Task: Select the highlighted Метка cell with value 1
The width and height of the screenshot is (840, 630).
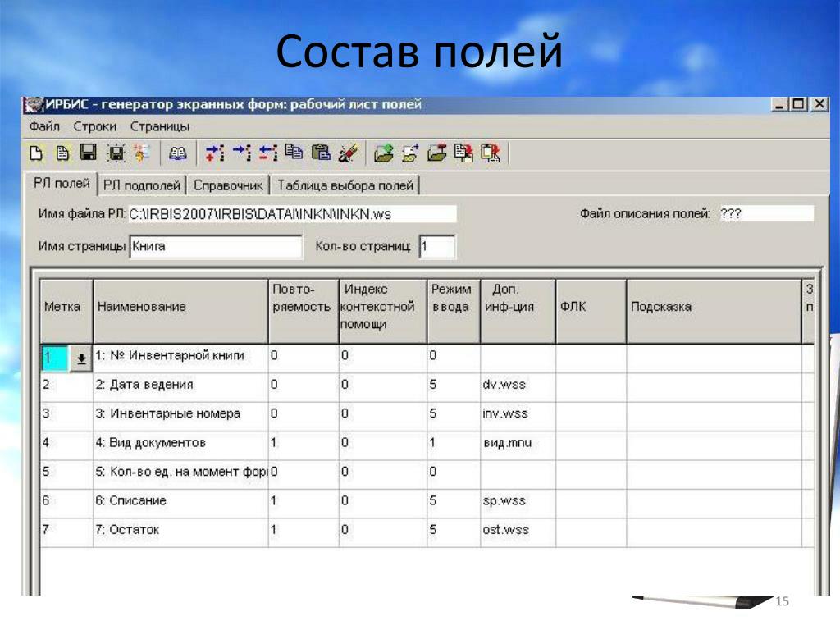Action: (x=55, y=358)
